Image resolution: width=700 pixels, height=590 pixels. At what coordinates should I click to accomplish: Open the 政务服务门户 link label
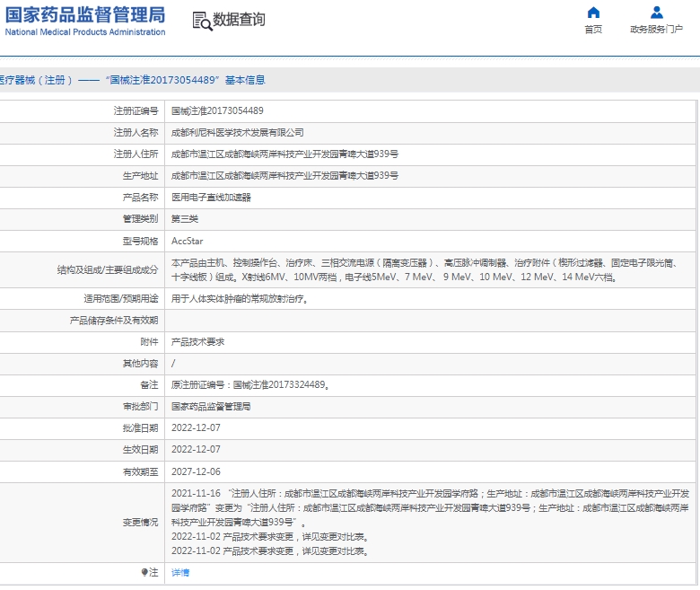(656, 30)
